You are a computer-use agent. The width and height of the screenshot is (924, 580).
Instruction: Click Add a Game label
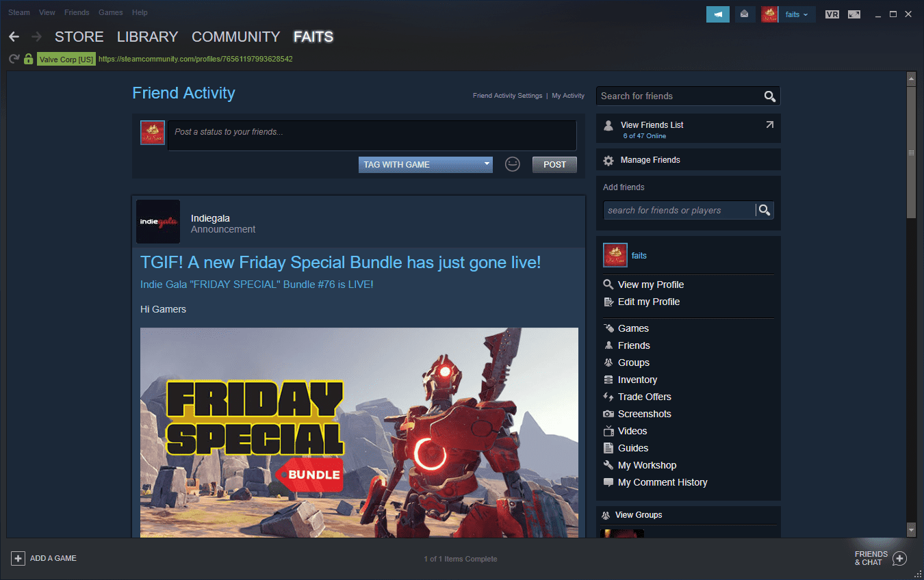point(53,559)
